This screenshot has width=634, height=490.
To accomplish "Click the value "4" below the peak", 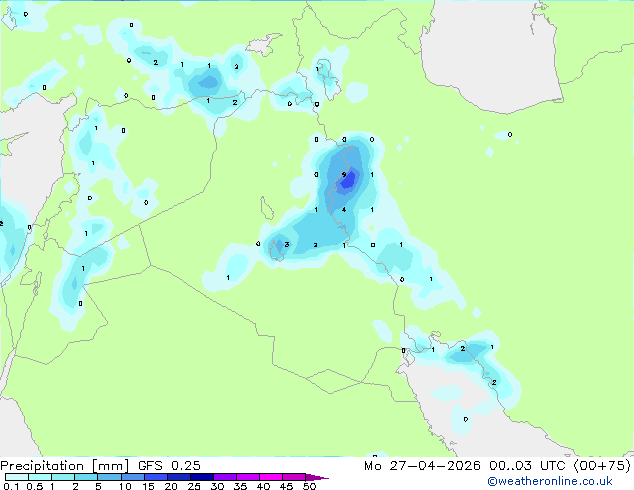I will 344,209.
